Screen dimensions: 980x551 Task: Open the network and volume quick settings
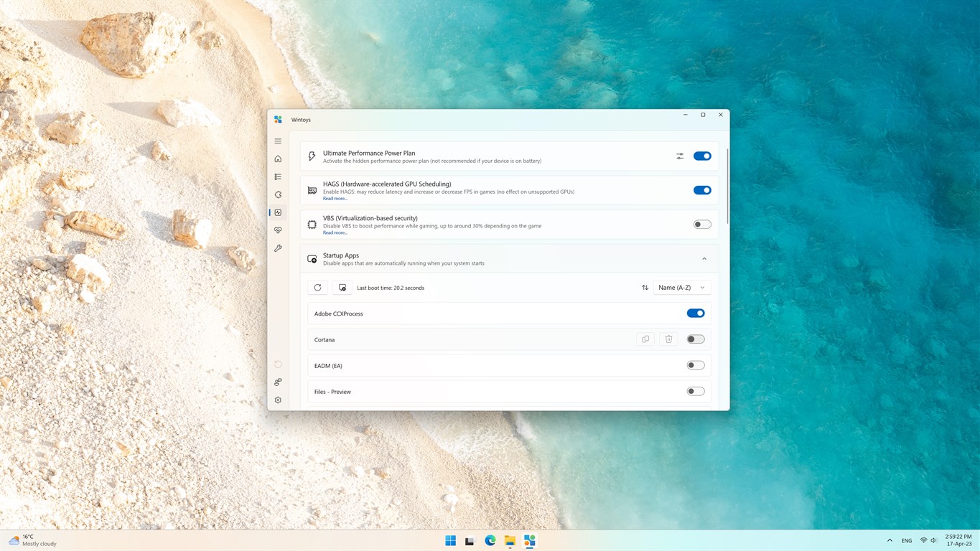coord(929,541)
